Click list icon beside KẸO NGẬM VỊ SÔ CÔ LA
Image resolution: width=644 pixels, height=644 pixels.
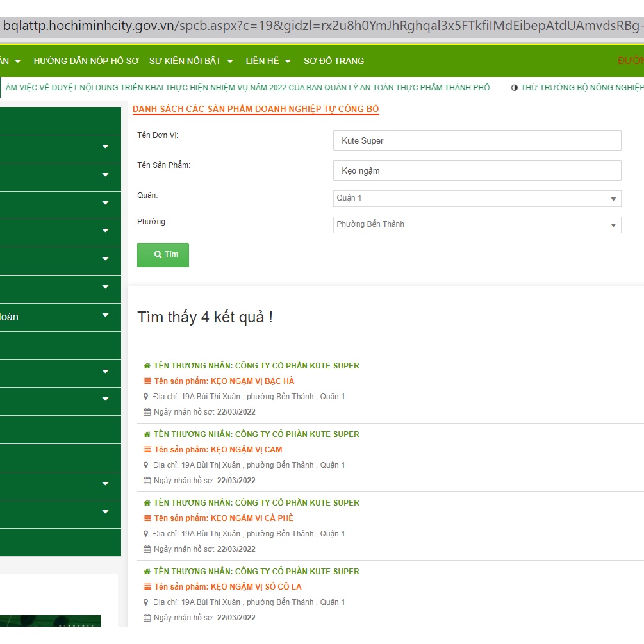147,587
